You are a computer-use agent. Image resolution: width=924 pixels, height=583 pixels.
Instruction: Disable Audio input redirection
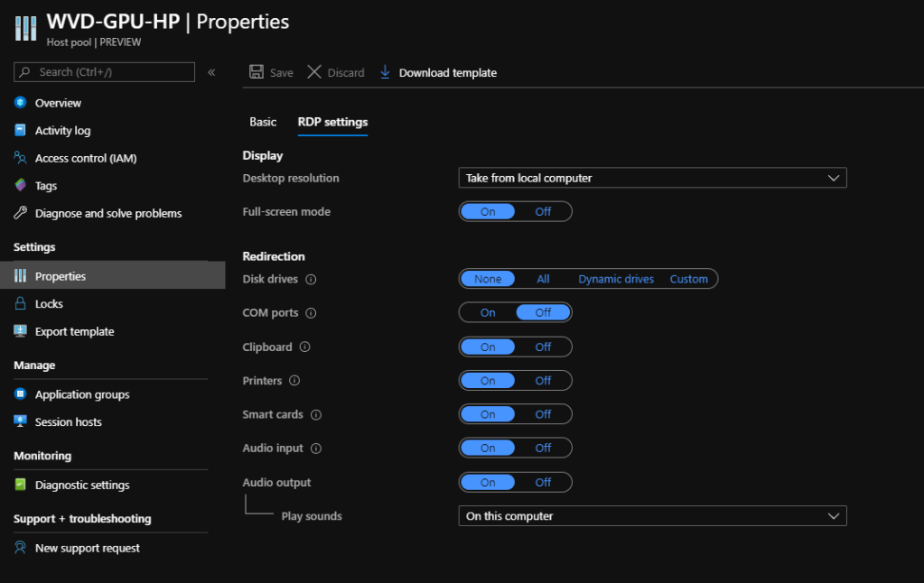coord(543,449)
